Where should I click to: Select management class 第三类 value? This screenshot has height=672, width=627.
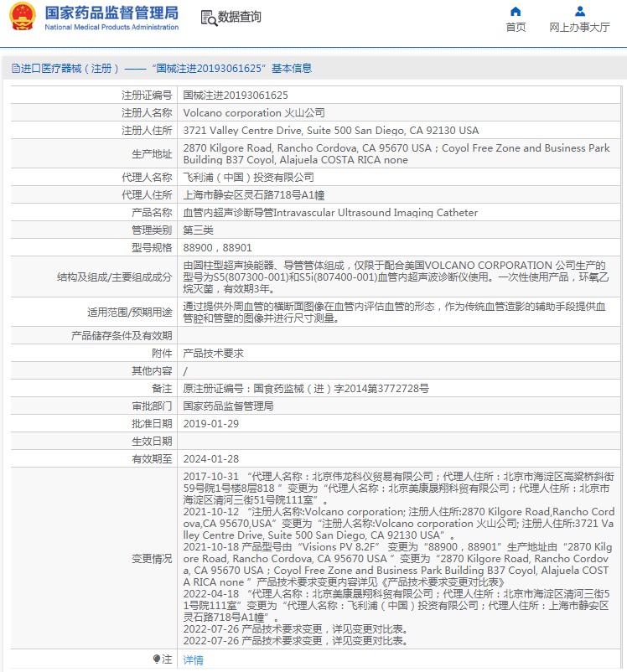click(198, 230)
